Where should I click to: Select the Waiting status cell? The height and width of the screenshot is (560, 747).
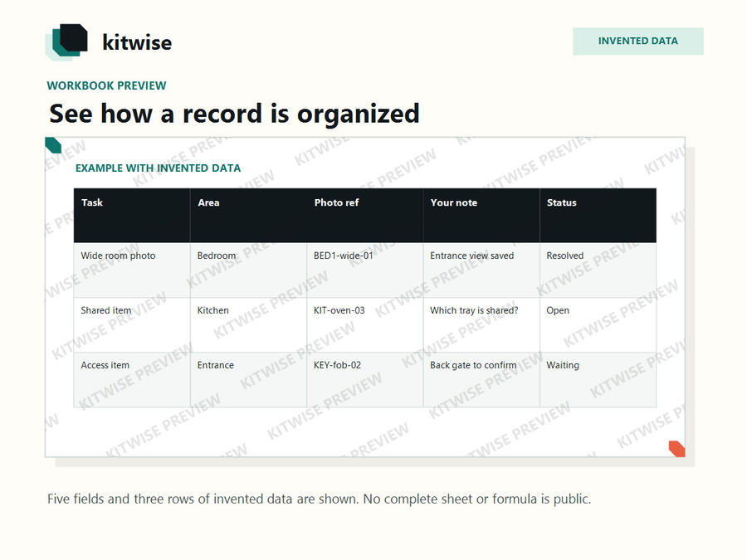point(598,379)
